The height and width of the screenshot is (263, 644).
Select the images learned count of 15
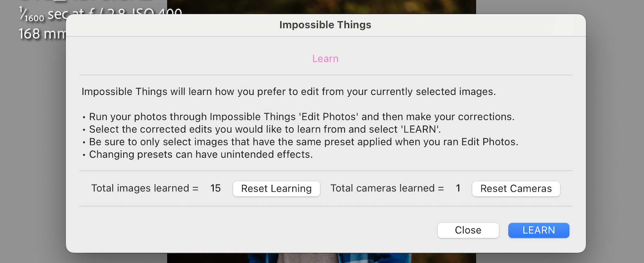click(215, 188)
